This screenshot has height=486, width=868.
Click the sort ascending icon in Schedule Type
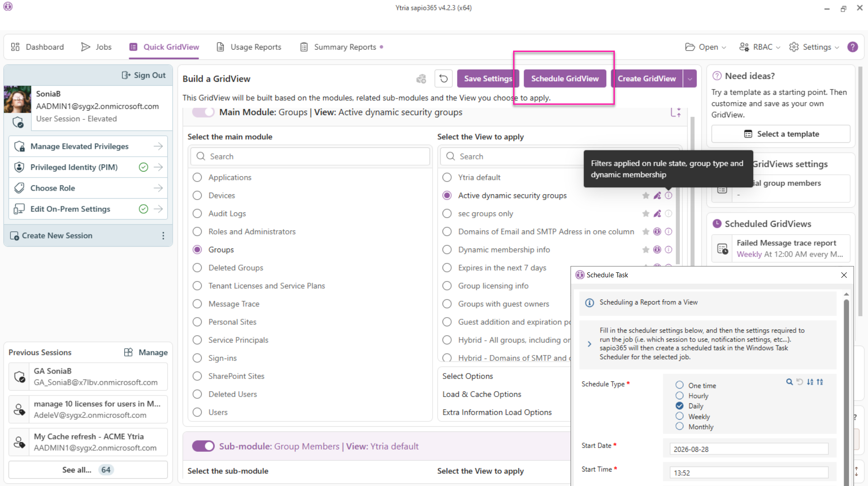(x=820, y=382)
